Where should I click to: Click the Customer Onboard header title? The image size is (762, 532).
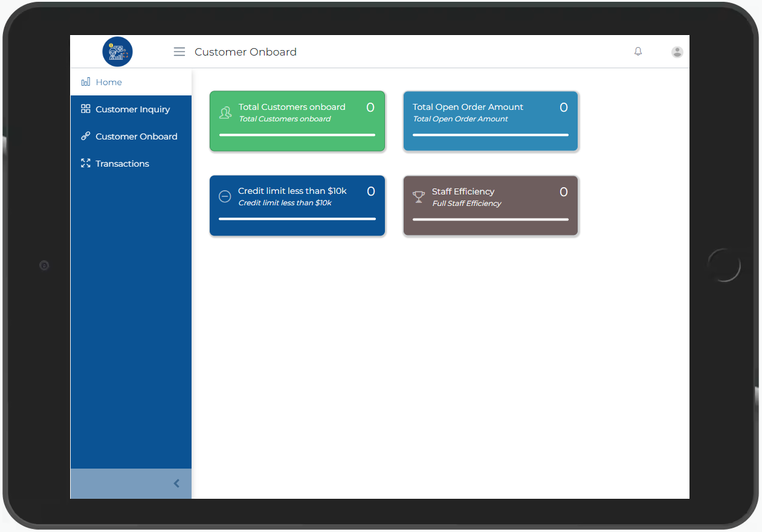[245, 52]
